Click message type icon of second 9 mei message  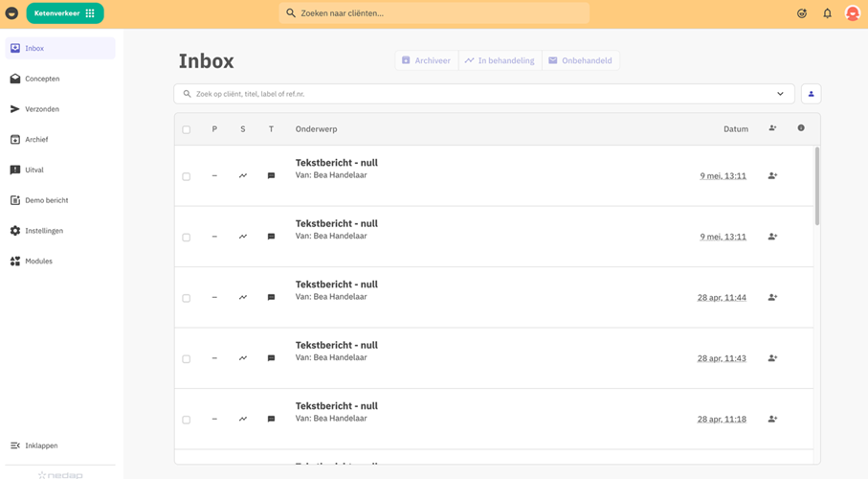tap(271, 237)
